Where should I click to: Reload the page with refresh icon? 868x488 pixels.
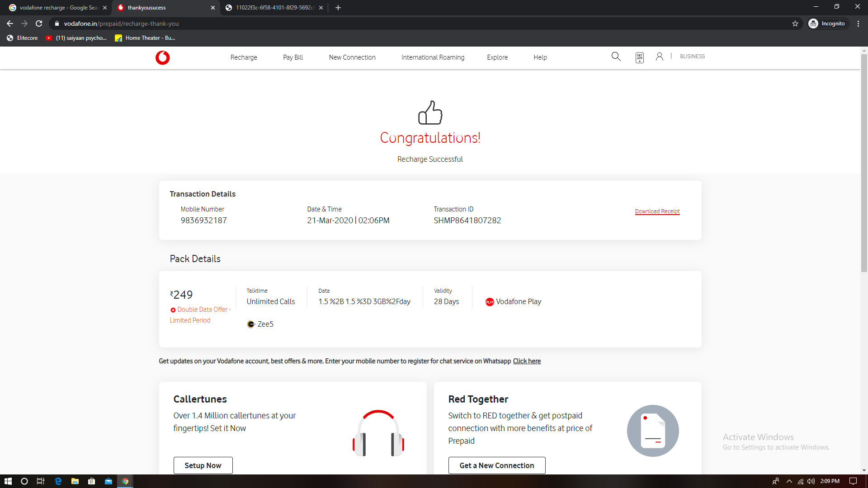point(39,23)
